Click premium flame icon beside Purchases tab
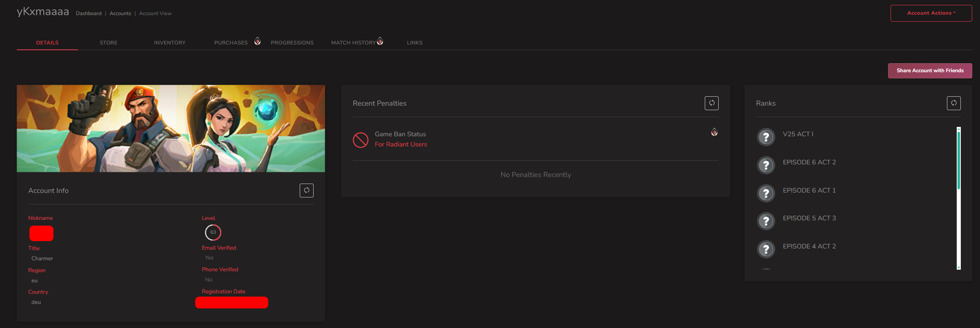980x328 pixels. (x=257, y=41)
